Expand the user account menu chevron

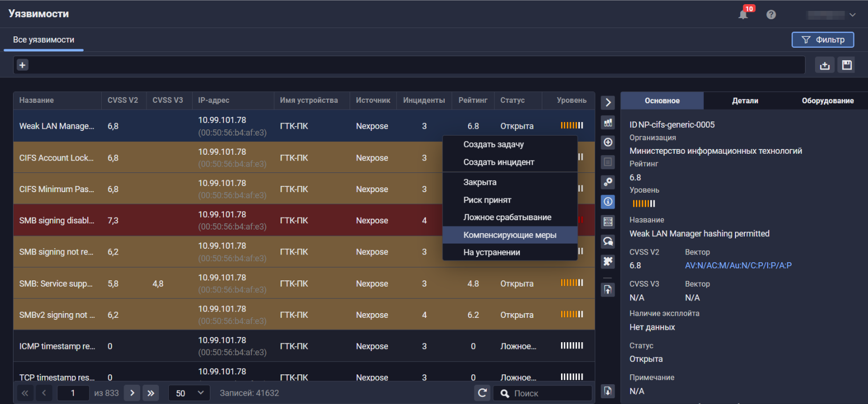pos(852,15)
